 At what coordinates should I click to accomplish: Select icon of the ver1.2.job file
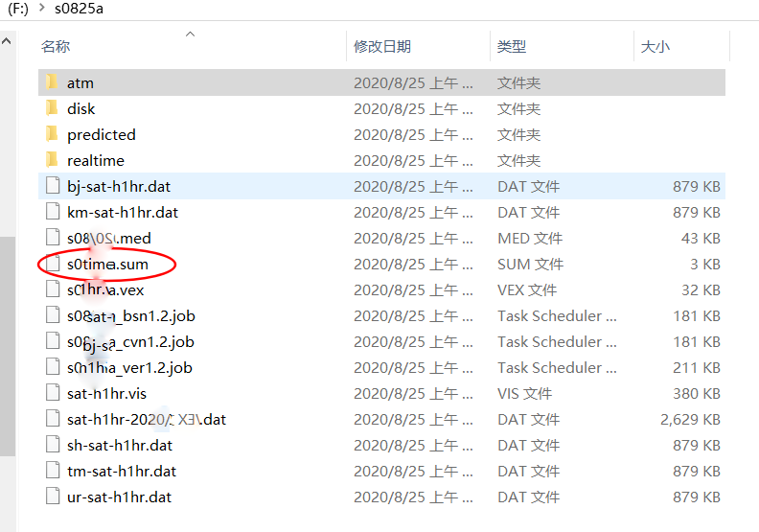pos(53,367)
